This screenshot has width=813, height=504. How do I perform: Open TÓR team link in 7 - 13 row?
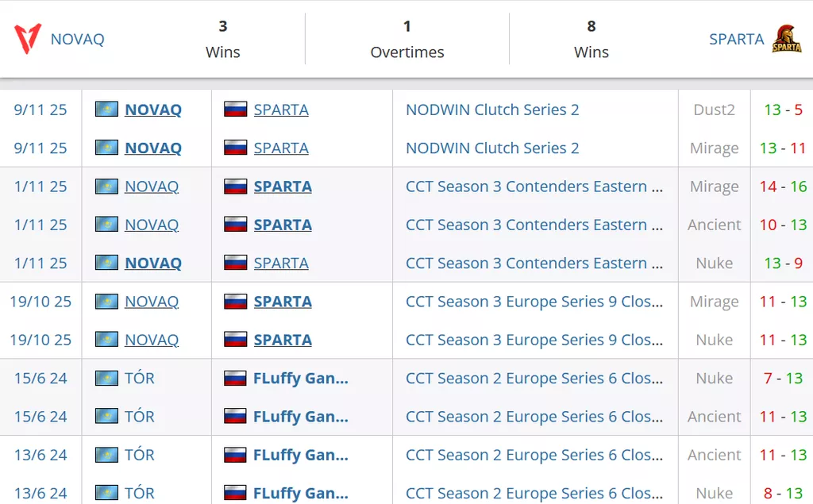point(140,378)
